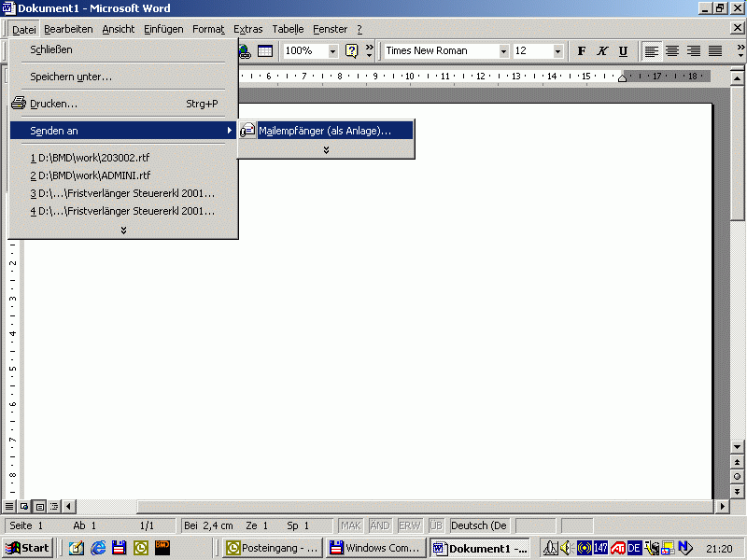Open recent file number 3 Fristverlänger
747x560 pixels.
point(123,193)
